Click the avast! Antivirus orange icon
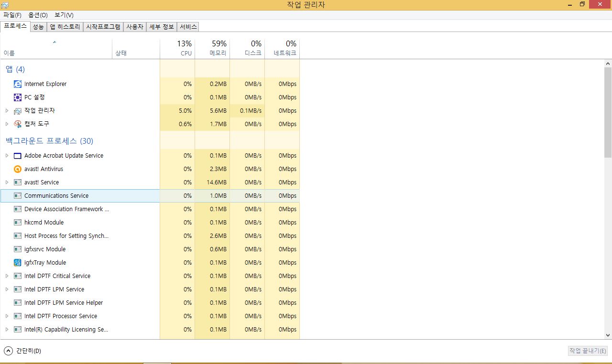The height and width of the screenshot is (364, 612). click(x=18, y=169)
